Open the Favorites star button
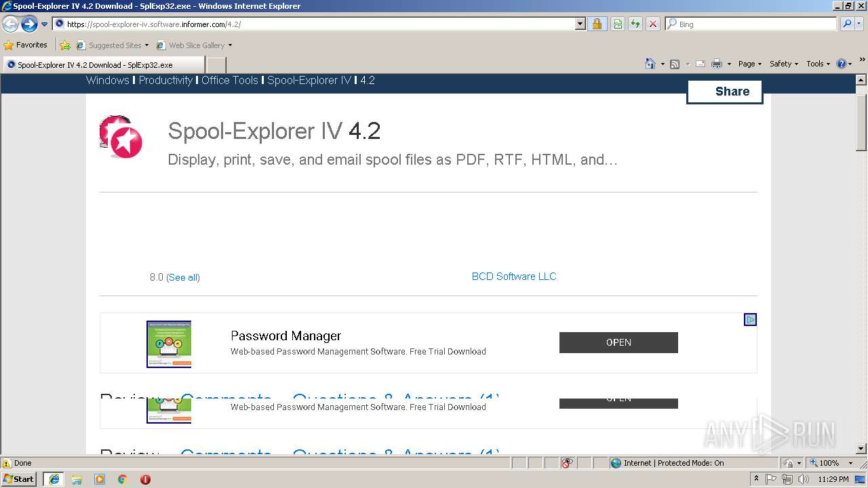868x488 pixels. pyautogui.click(x=25, y=45)
